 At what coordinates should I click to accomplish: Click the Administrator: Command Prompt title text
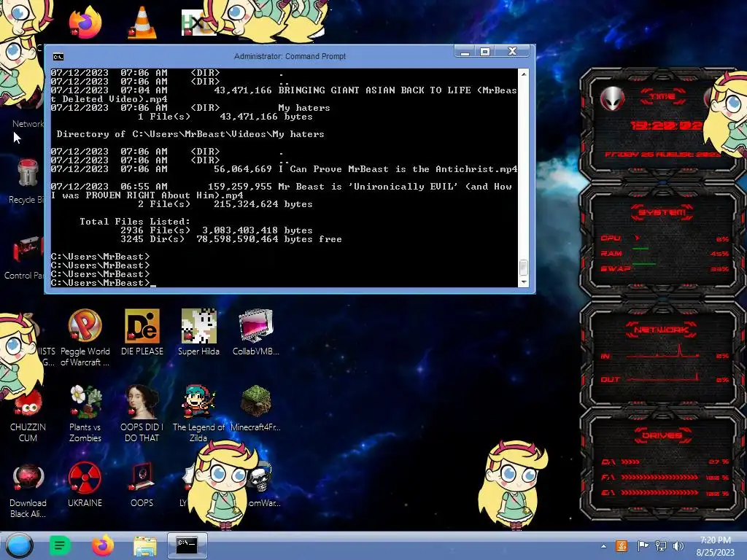pyautogui.click(x=290, y=56)
